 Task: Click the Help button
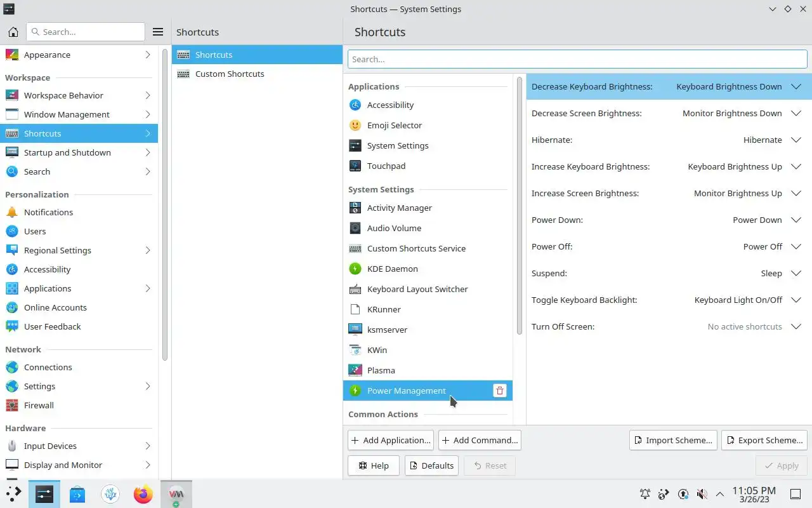point(373,465)
